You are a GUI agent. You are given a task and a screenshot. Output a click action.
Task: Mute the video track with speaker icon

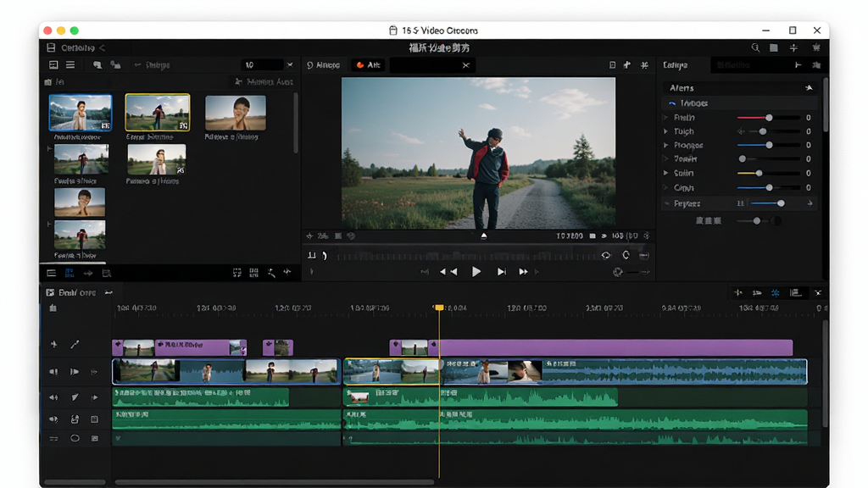coord(53,372)
